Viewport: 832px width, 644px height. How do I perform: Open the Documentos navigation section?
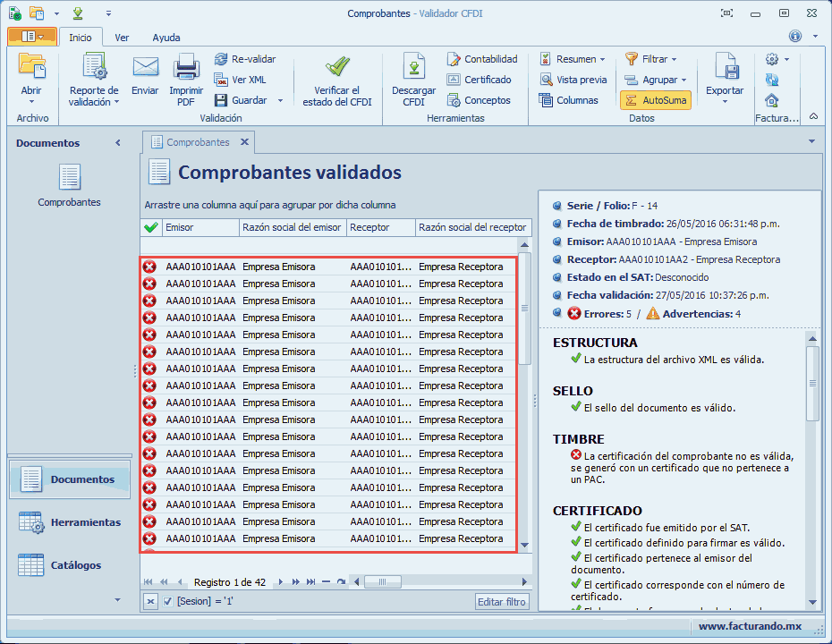click(x=70, y=479)
